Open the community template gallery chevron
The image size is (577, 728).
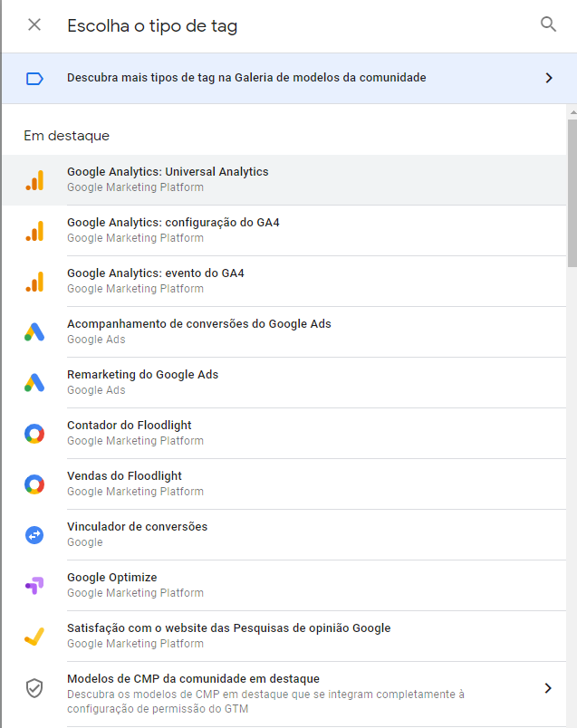[548, 79]
